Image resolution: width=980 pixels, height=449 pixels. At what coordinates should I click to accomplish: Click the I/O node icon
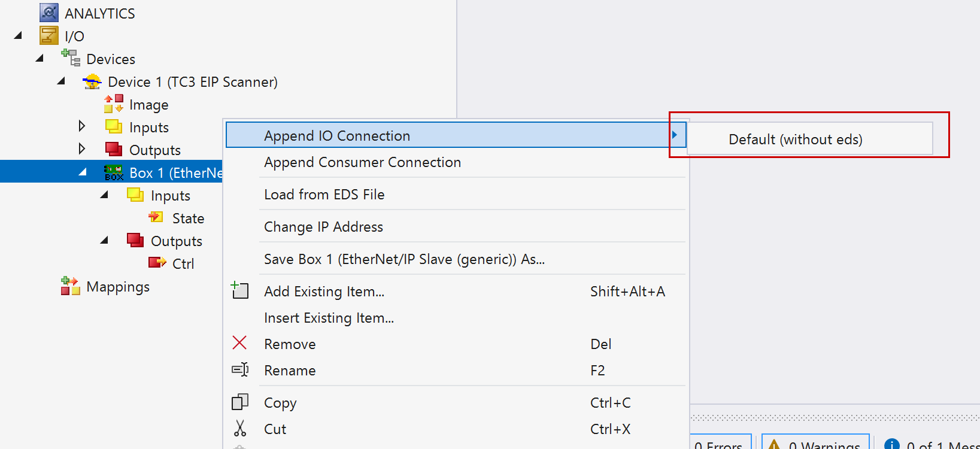click(49, 36)
